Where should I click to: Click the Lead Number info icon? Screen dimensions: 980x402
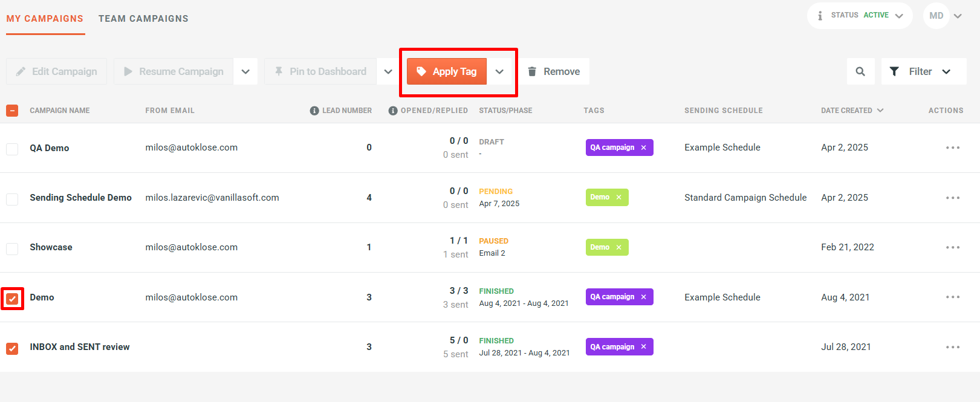[x=314, y=111]
